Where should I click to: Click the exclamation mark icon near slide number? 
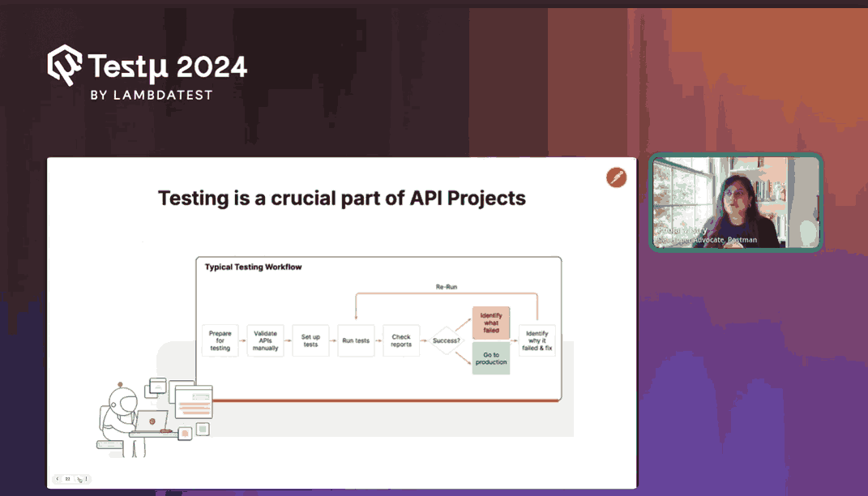(86, 478)
